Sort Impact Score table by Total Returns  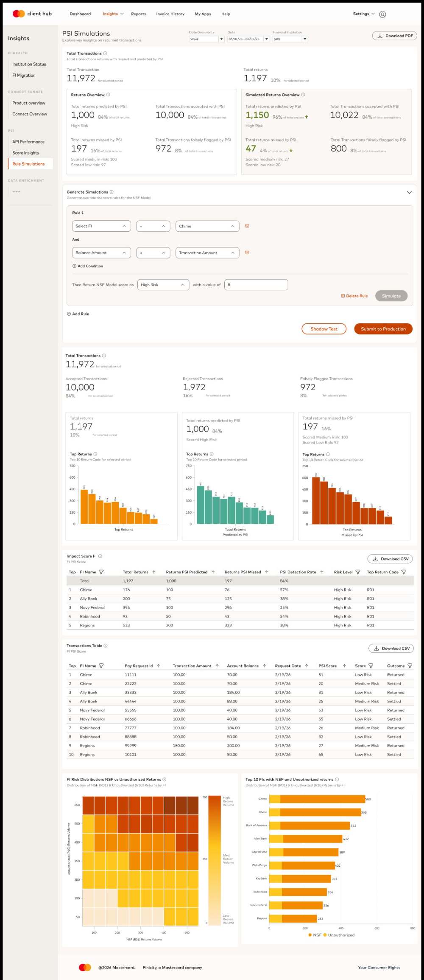(x=154, y=572)
